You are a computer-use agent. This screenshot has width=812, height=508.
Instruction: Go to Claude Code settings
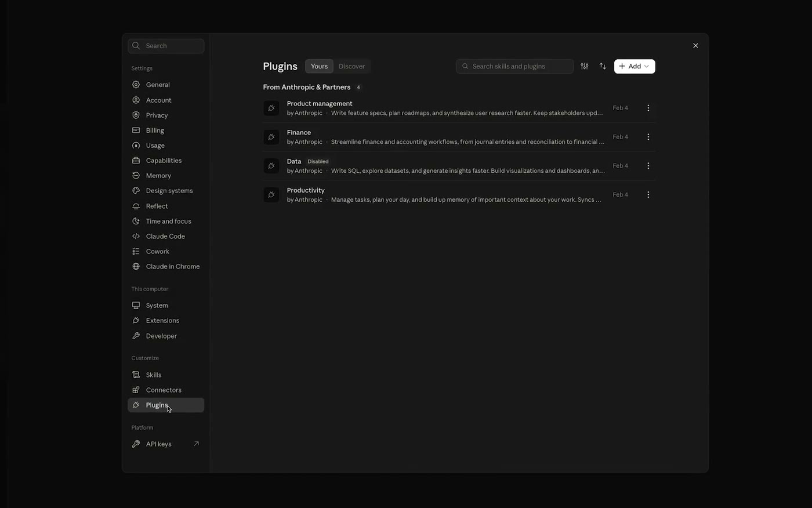pyautogui.click(x=166, y=236)
